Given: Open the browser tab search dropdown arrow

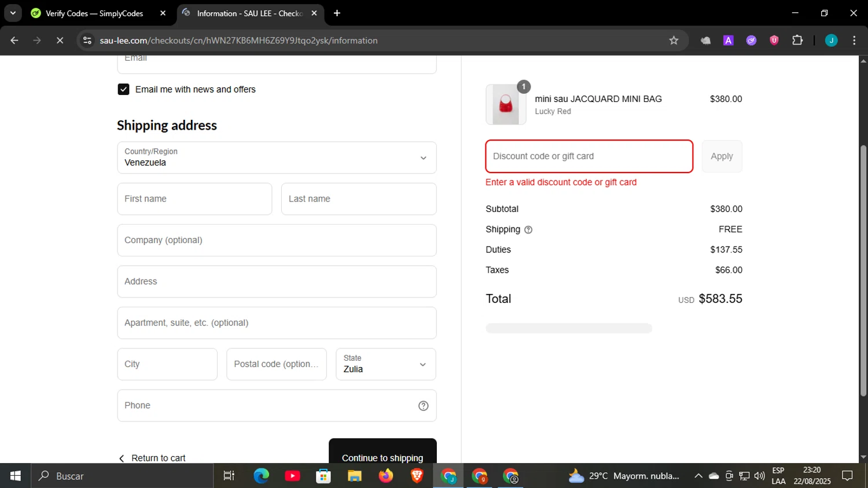Looking at the screenshot, I should [x=13, y=13].
